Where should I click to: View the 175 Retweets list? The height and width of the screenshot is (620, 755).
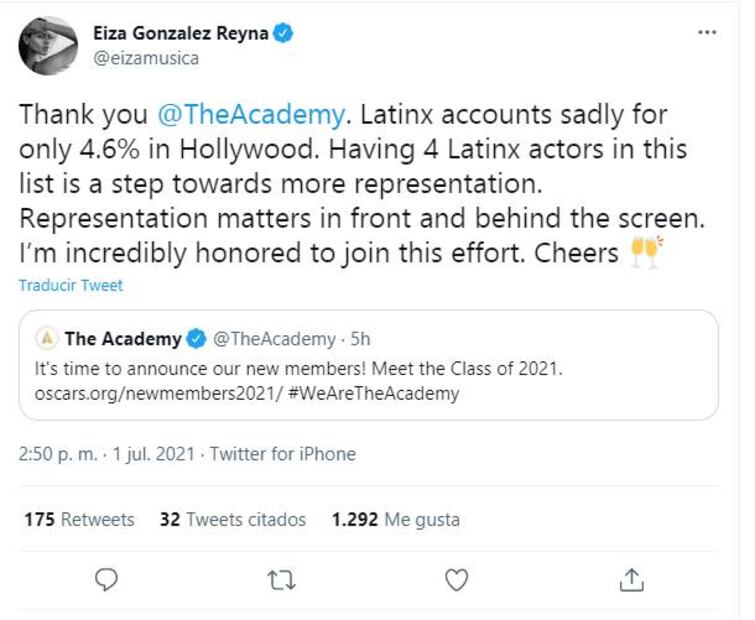[78, 520]
